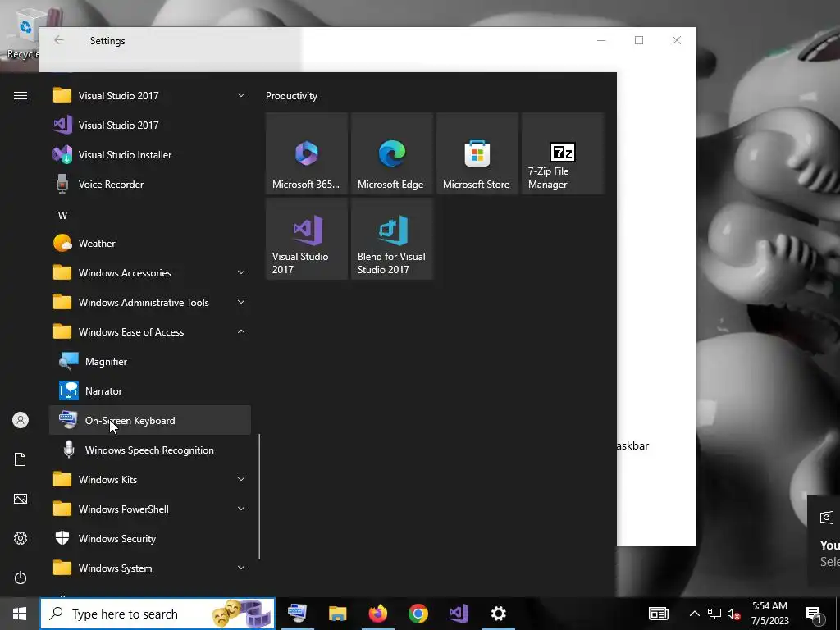The width and height of the screenshot is (840, 630).
Task: Expand the Windows PowerShell folder
Action: pyautogui.click(x=241, y=509)
